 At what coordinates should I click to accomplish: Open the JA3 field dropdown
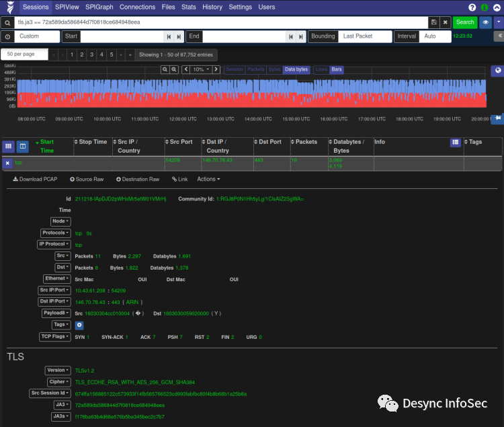[62, 405]
